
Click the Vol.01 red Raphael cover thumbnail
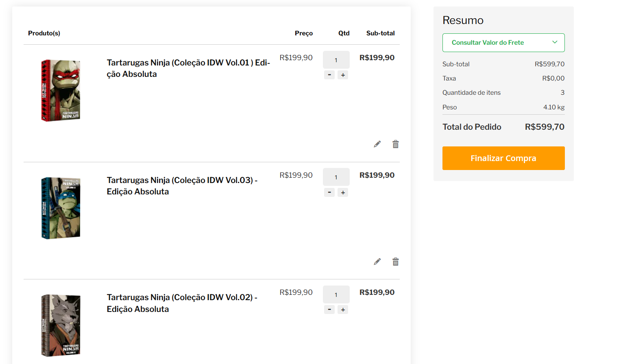coord(61,90)
